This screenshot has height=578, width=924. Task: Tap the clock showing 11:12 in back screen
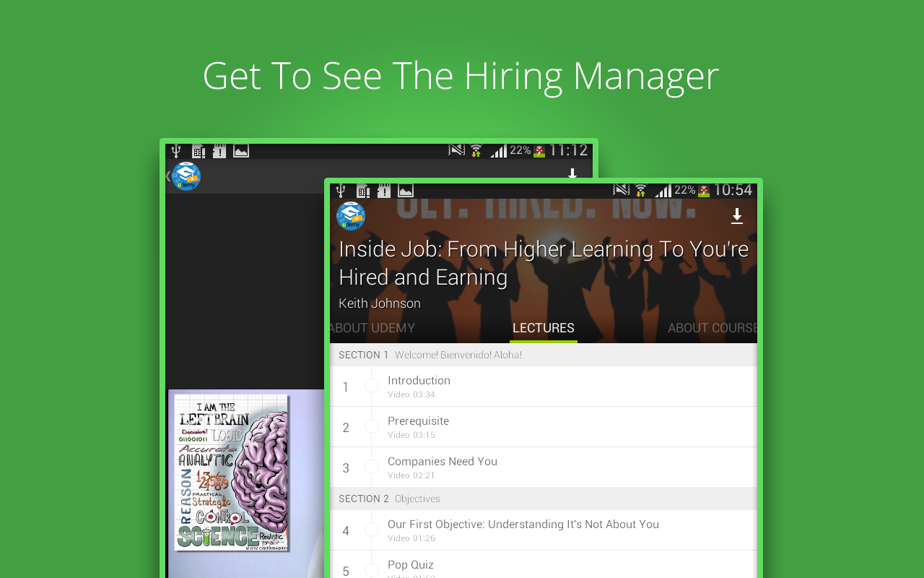tap(568, 150)
